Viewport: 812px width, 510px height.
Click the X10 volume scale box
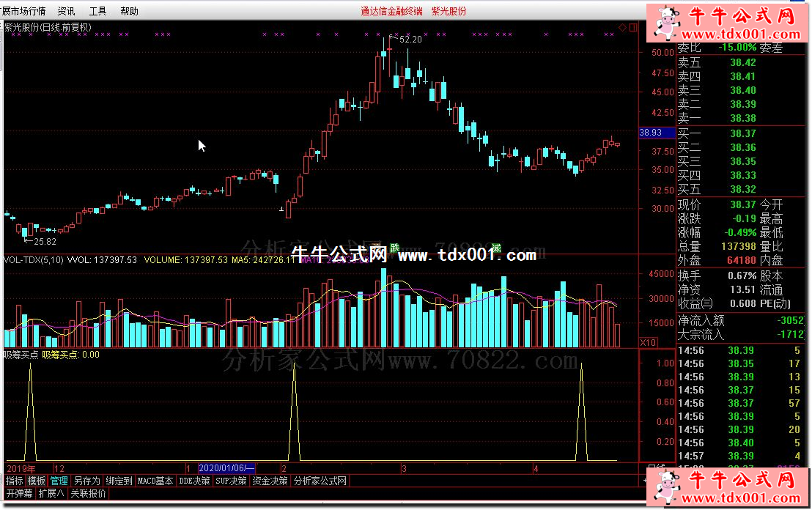649,342
